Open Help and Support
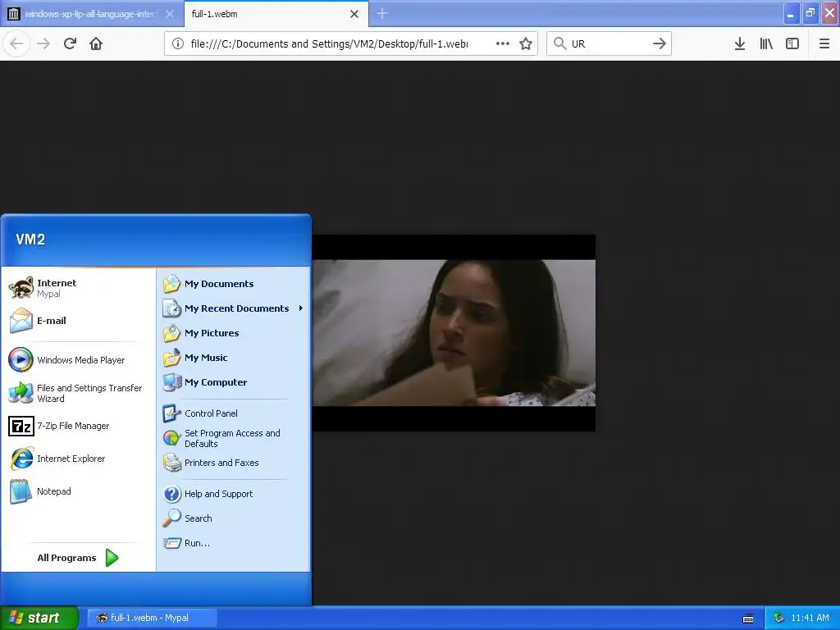Viewport: 840px width, 630px height. pyautogui.click(x=233, y=494)
